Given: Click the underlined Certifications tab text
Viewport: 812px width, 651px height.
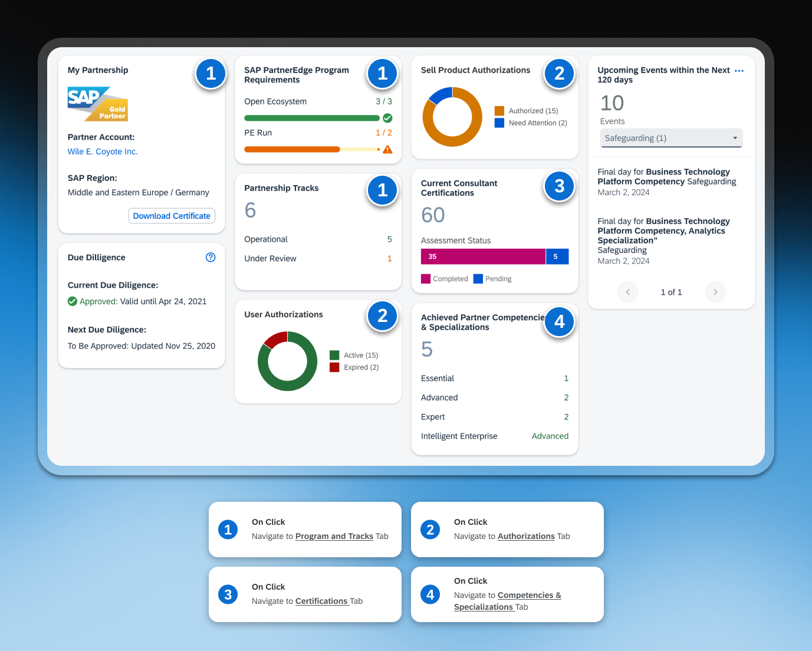Looking at the screenshot, I should coord(321,601).
